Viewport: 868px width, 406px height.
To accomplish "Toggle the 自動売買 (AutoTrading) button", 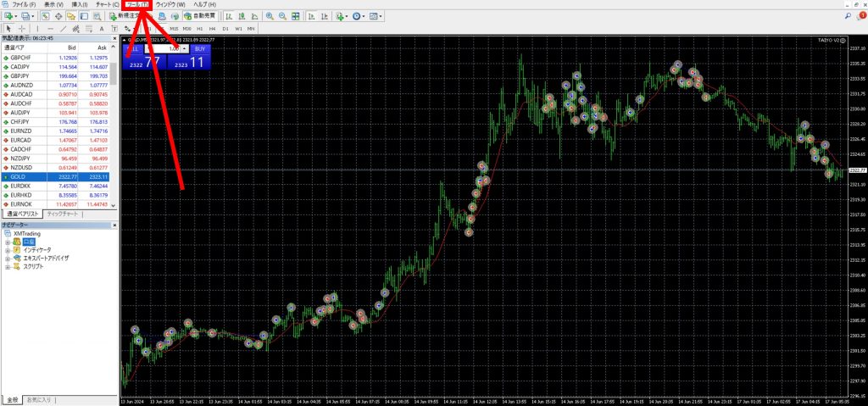I will tap(197, 16).
